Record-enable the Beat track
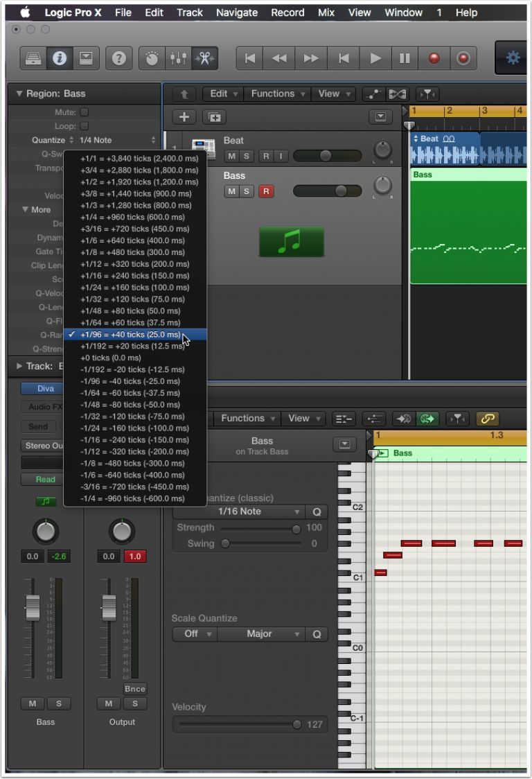532x779 pixels. pos(266,156)
